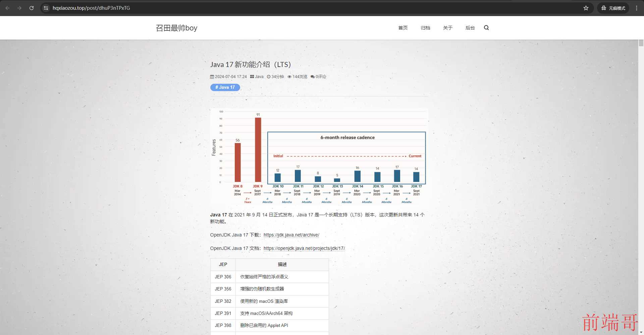
Task: Click the JEP 382 table cell
Action: tap(223, 301)
